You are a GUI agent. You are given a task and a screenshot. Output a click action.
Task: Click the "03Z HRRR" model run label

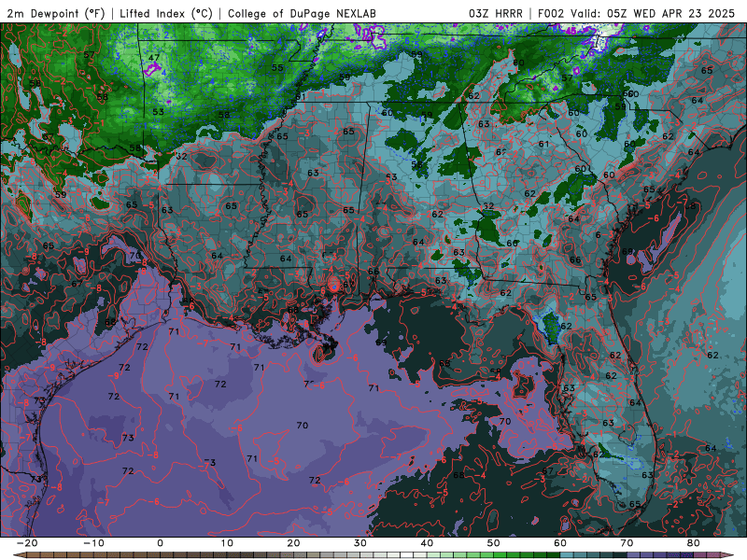(496, 13)
